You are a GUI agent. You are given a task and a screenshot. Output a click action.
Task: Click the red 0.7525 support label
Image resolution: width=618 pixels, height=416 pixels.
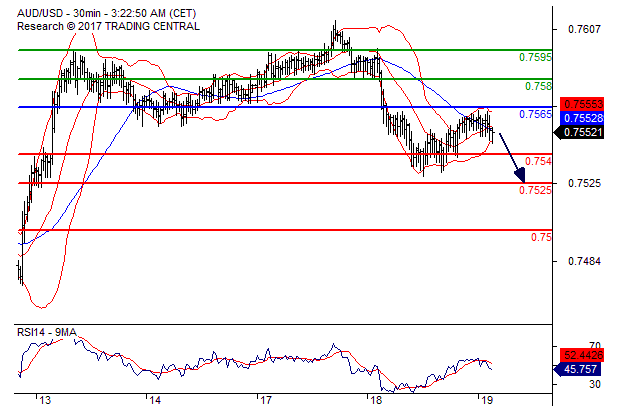(535, 190)
